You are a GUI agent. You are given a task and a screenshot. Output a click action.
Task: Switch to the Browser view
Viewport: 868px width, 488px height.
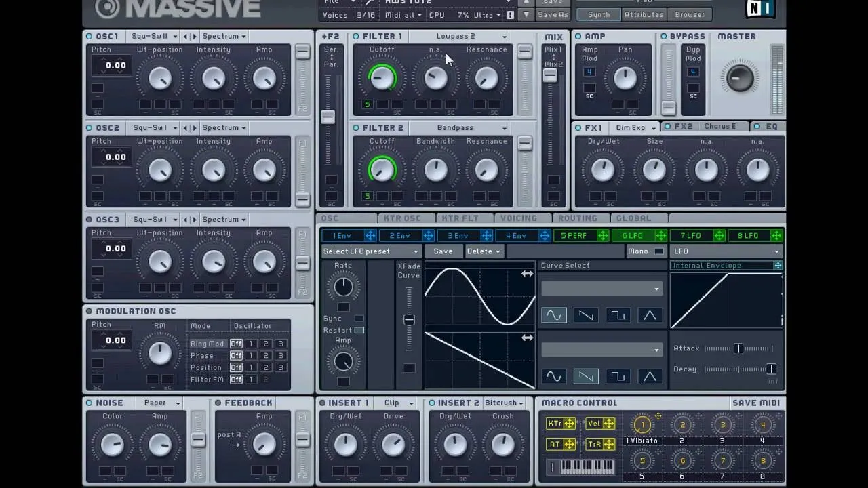pos(690,14)
